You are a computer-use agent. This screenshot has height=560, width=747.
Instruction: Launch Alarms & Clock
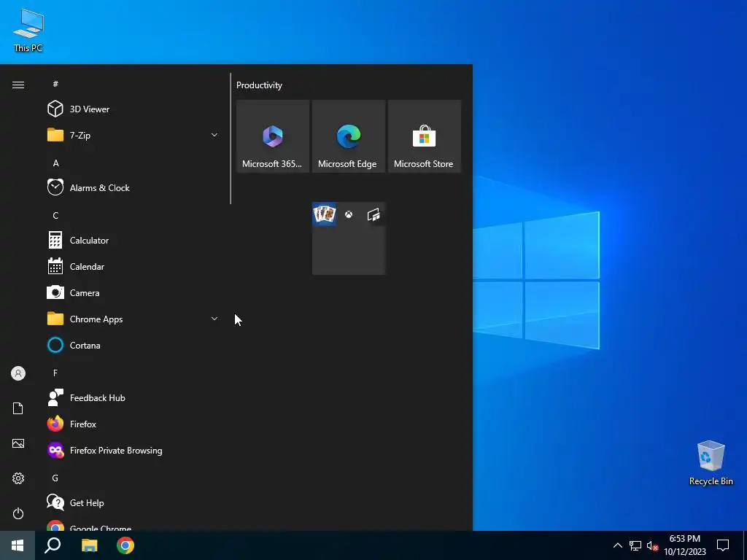click(x=133, y=187)
